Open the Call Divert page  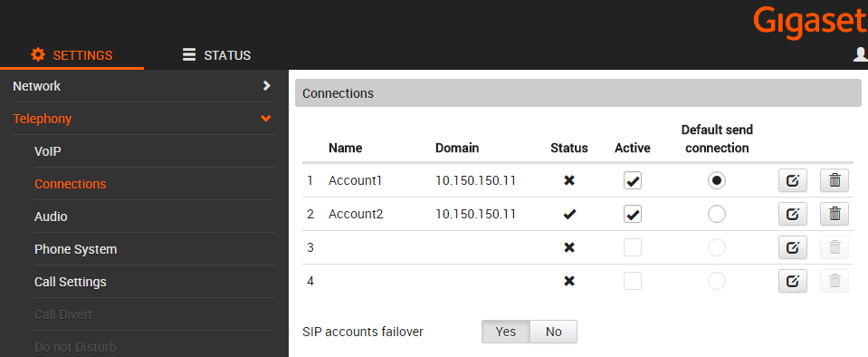[155, 315]
